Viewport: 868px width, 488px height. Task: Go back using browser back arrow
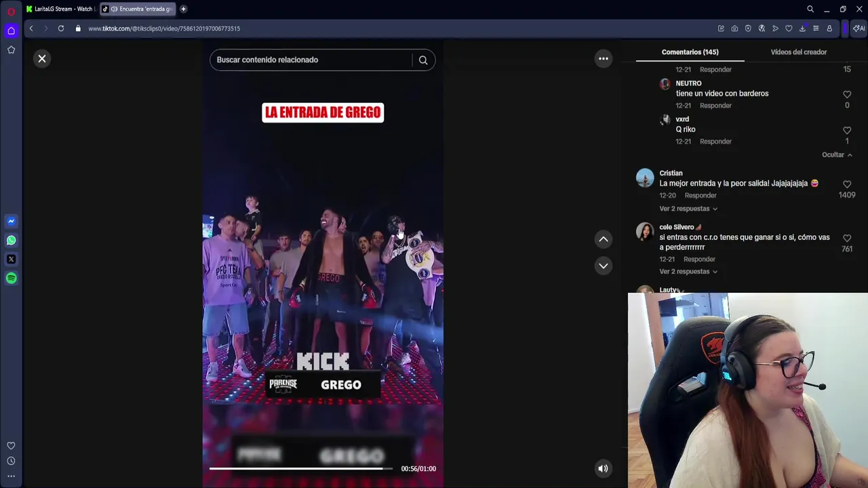[x=31, y=28]
